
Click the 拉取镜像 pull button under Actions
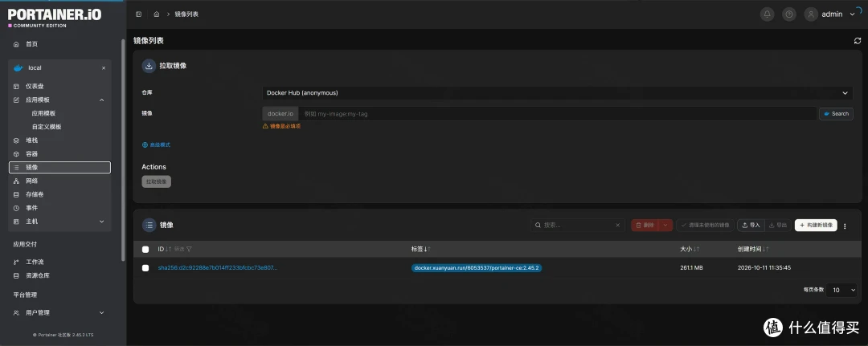(157, 182)
